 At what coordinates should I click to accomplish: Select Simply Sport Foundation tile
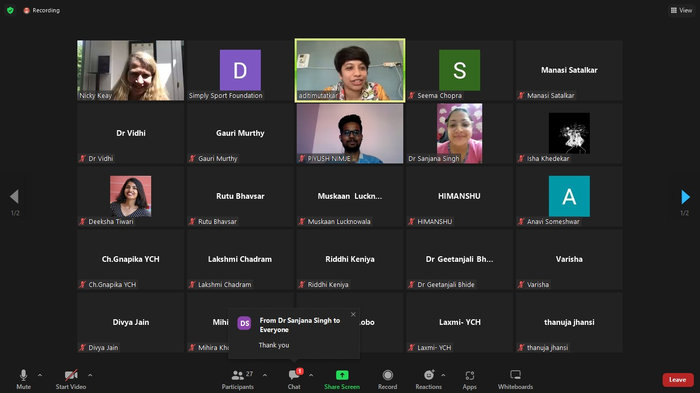[x=240, y=70]
